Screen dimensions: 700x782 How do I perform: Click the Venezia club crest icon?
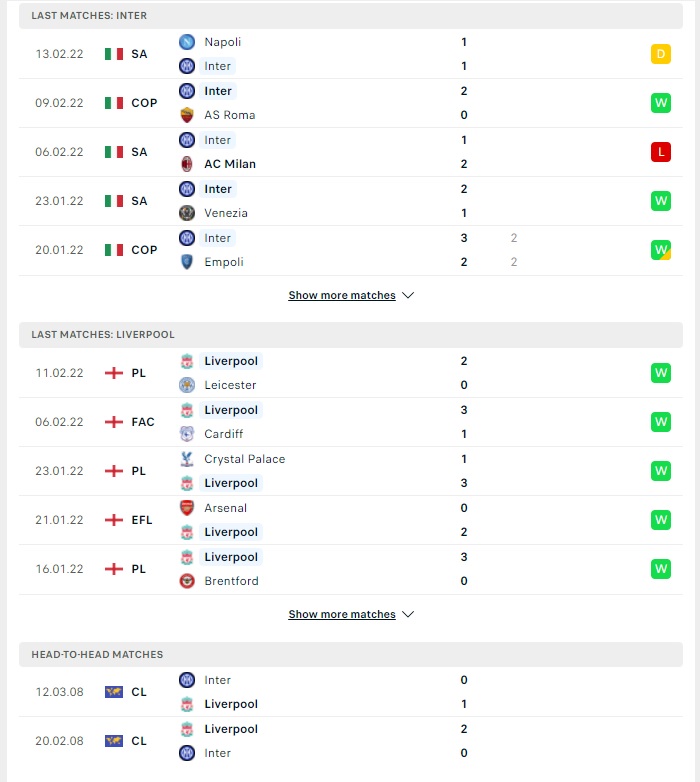(x=186, y=213)
